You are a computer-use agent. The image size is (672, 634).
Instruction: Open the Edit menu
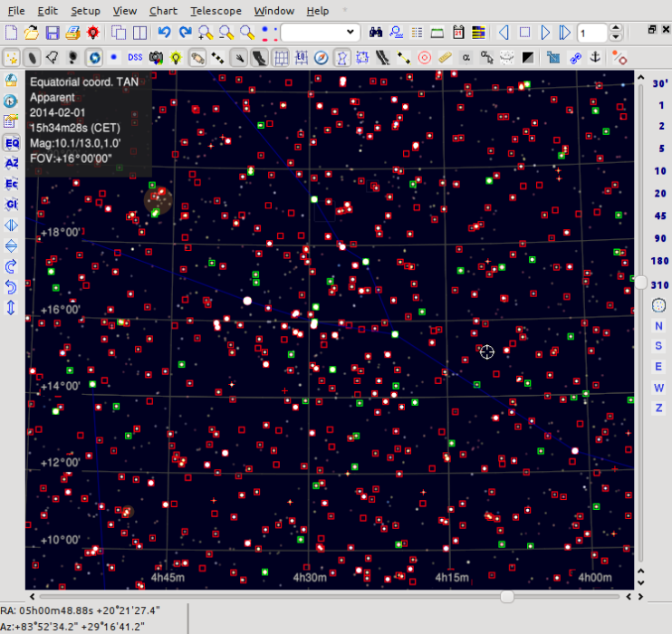pyautogui.click(x=47, y=11)
